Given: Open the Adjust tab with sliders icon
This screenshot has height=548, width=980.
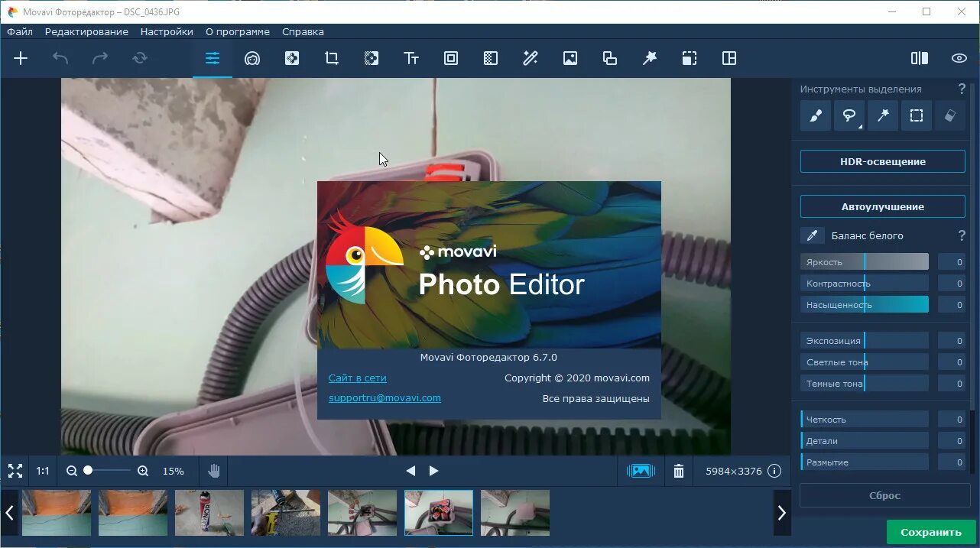Looking at the screenshot, I should 213,58.
